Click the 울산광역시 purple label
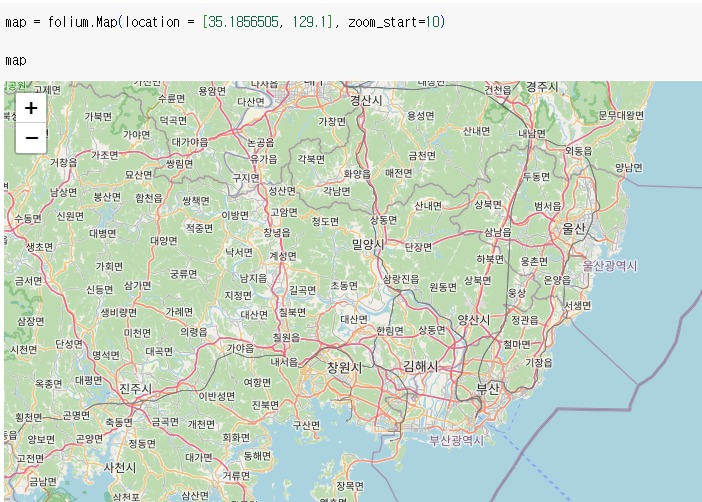Viewport: 702px width, 502px height. (609, 266)
